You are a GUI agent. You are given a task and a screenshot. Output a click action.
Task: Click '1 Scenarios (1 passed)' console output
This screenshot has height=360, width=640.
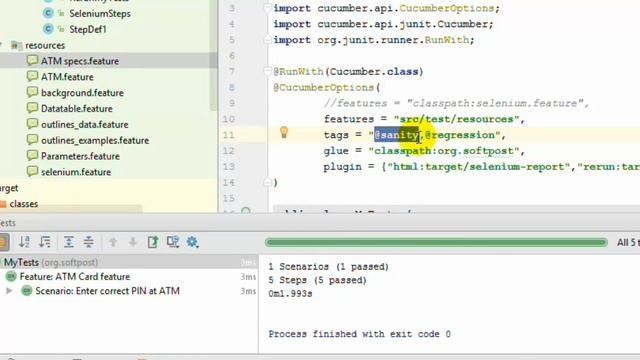[329, 267]
